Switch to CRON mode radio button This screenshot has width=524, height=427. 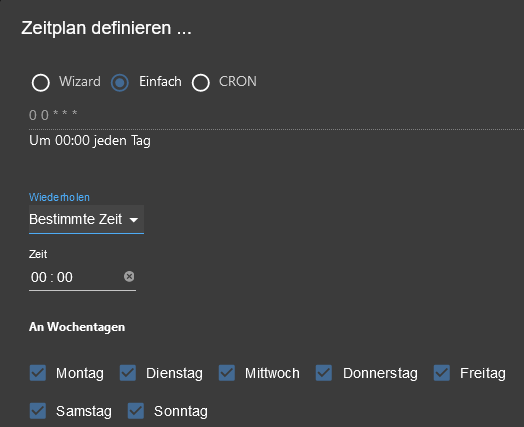point(201,83)
